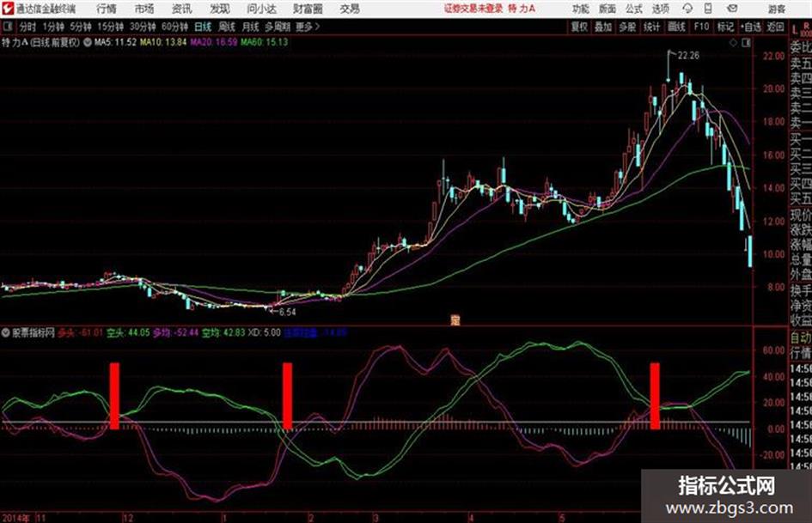The width and height of the screenshot is (812, 523).
Task: Click the 22.26 high price label
Action: point(688,56)
